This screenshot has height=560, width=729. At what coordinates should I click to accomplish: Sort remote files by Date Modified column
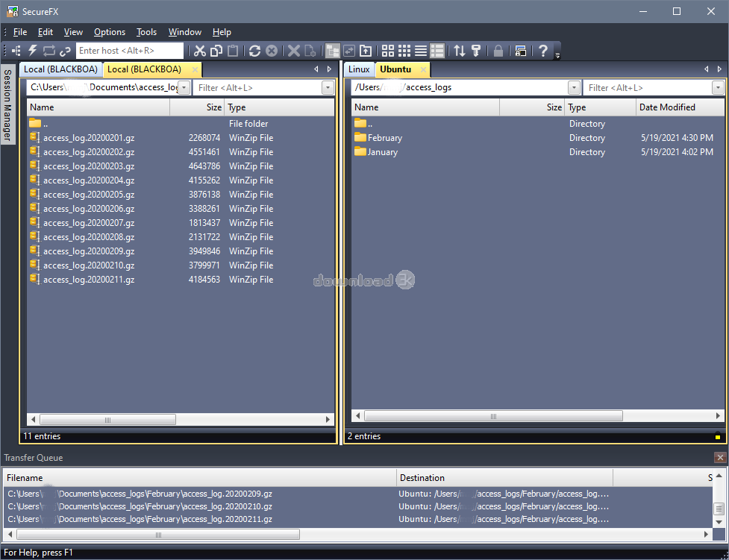[680, 107]
